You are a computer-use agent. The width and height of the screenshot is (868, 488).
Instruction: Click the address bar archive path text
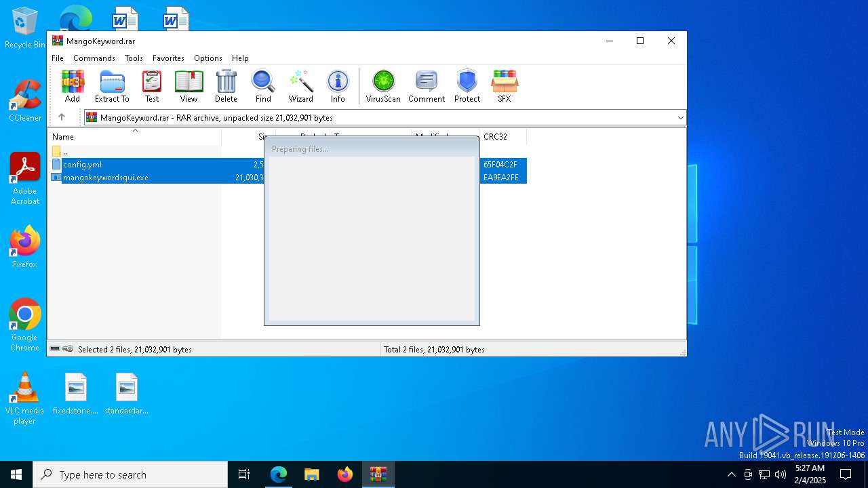point(216,118)
